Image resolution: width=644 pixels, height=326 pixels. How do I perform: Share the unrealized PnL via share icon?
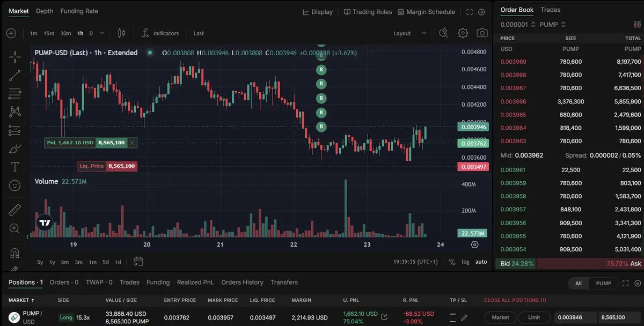[x=384, y=317]
